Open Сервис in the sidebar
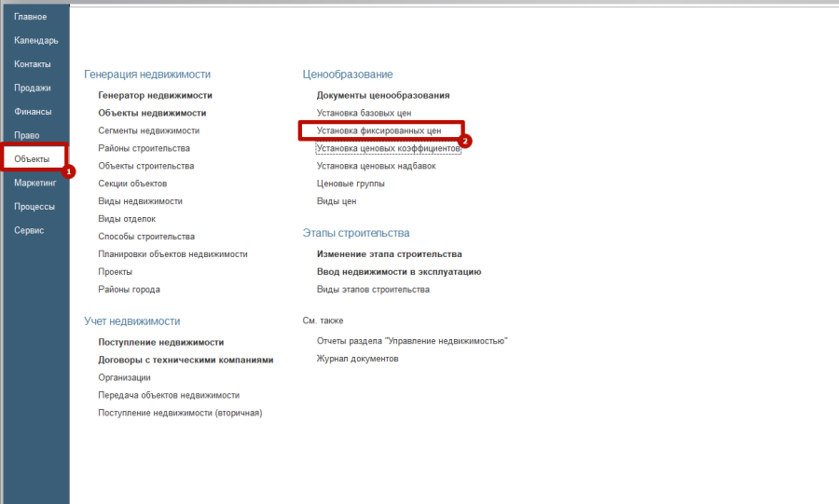 coord(29,230)
